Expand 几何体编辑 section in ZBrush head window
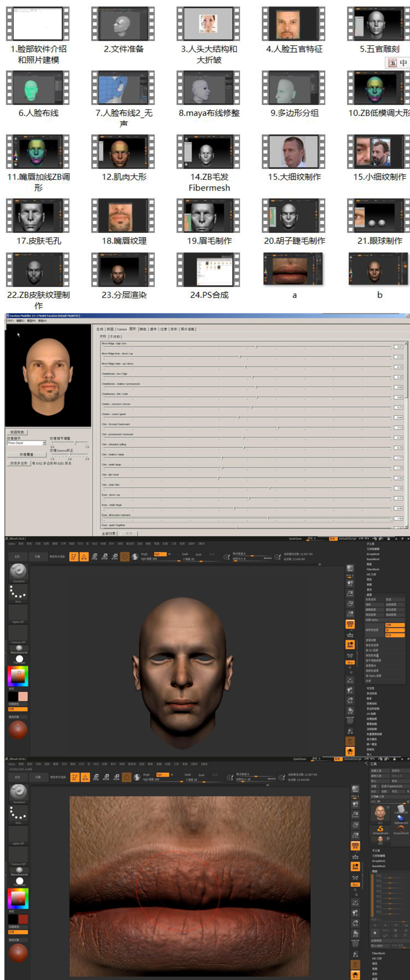Image resolution: width=410 pixels, height=980 pixels. pyautogui.click(x=373, y=549)
